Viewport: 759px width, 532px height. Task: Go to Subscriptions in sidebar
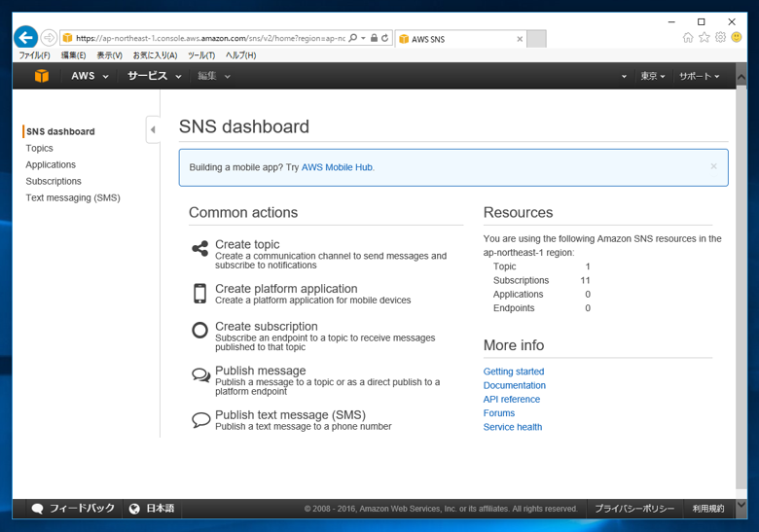coord(54,181)
